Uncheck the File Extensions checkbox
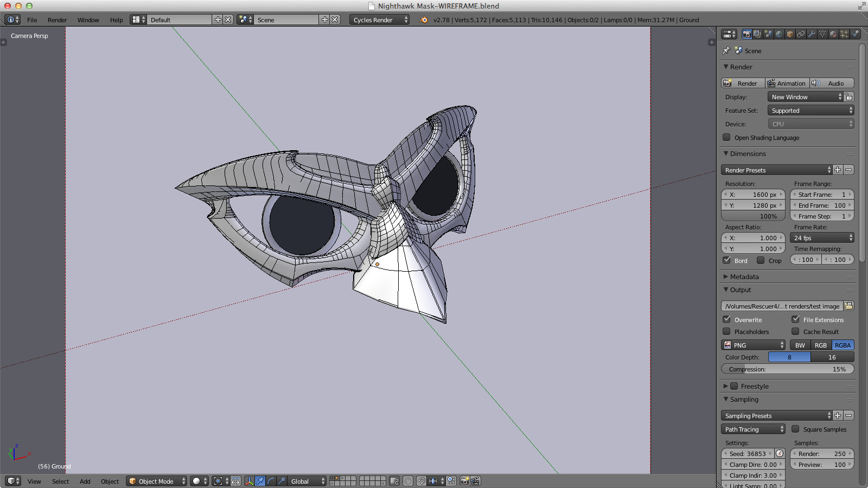 click(x=795, y=319)
